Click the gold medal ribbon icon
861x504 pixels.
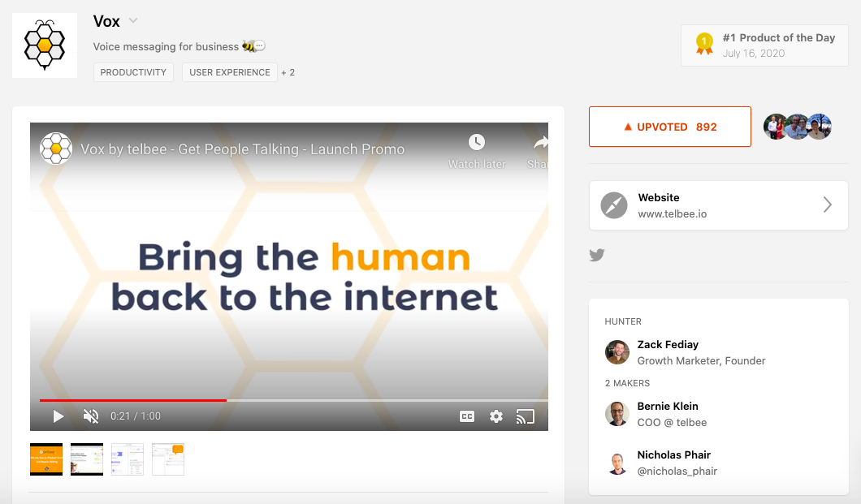tap(704, 44)
